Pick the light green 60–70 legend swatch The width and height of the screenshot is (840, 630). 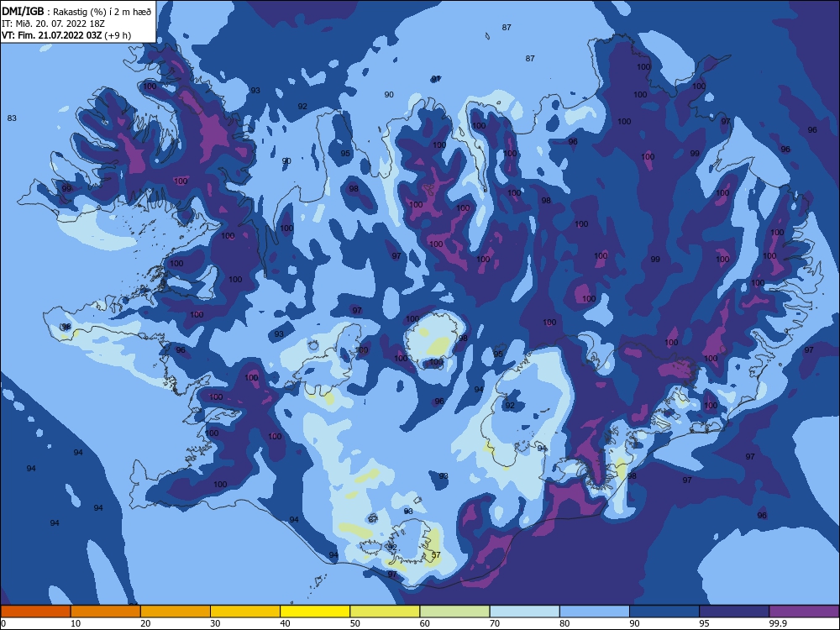coord(454,612)
